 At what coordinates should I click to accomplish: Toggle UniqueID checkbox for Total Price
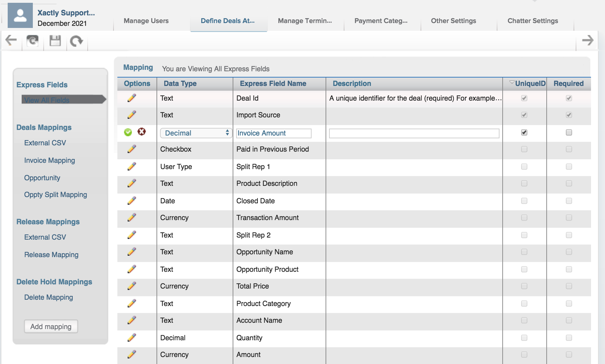(x=524, y=286)
